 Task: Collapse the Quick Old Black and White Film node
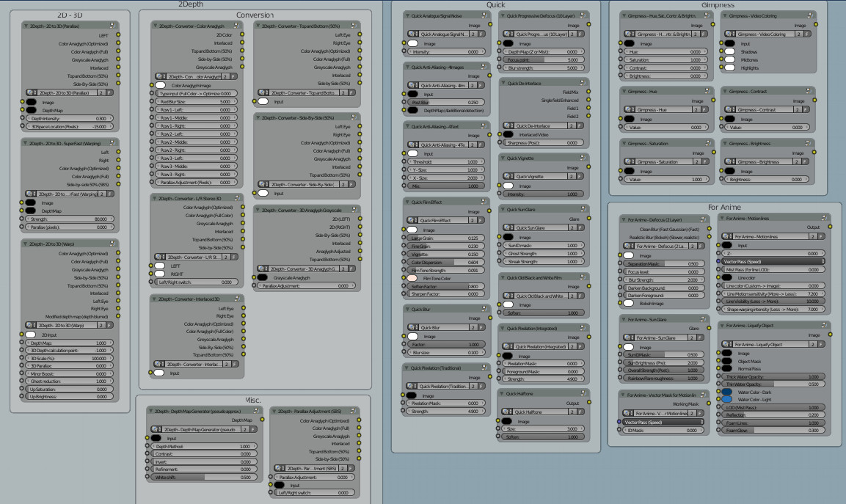503,278
